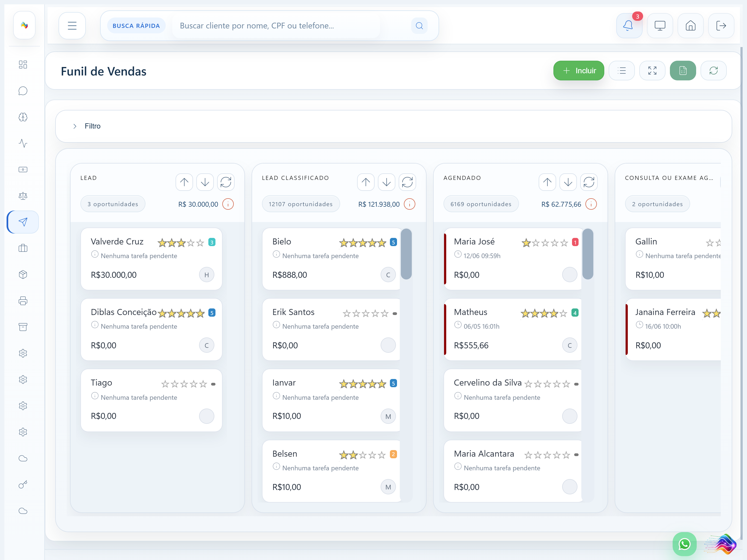Set Erik Santos rating stars

pyautogui.click(x=365, y=313)
